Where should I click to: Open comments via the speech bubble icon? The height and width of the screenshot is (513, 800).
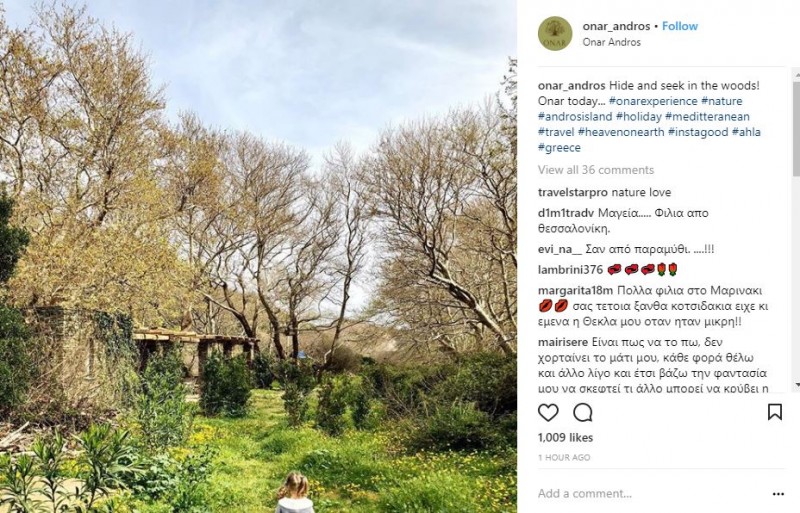pos(583,412)
